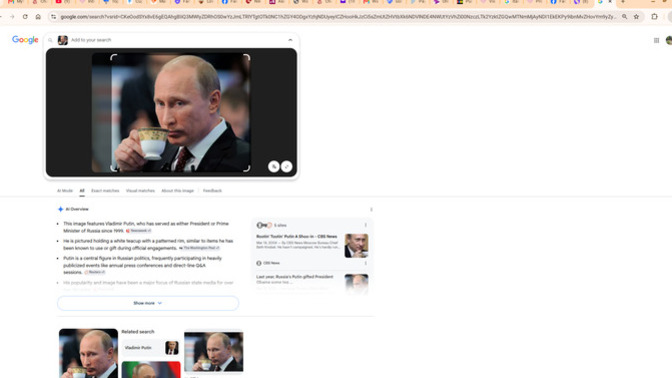
Task: Click the left round button on image preview
Action: [x=273, y=166]
